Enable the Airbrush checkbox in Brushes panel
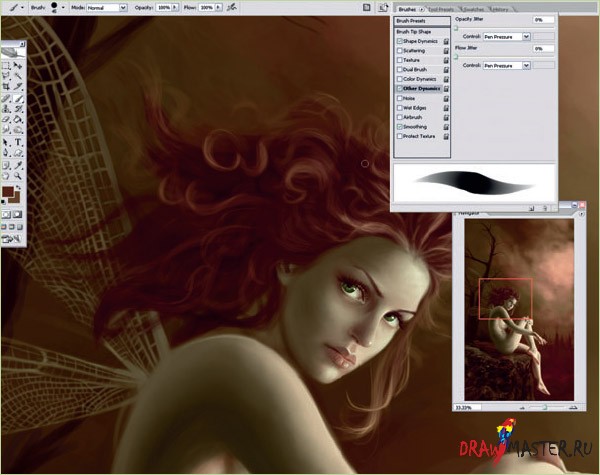The width and height of the screenshot is (600, 475). click(399, 117)
